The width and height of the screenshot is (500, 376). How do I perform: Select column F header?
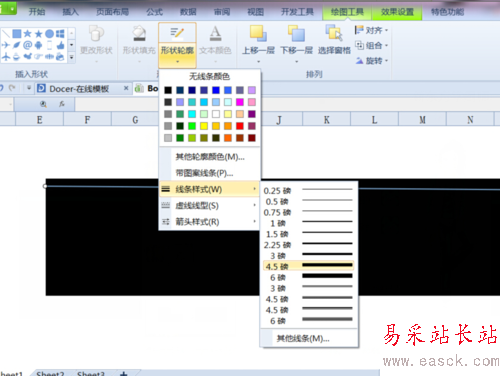coord(87,120)
